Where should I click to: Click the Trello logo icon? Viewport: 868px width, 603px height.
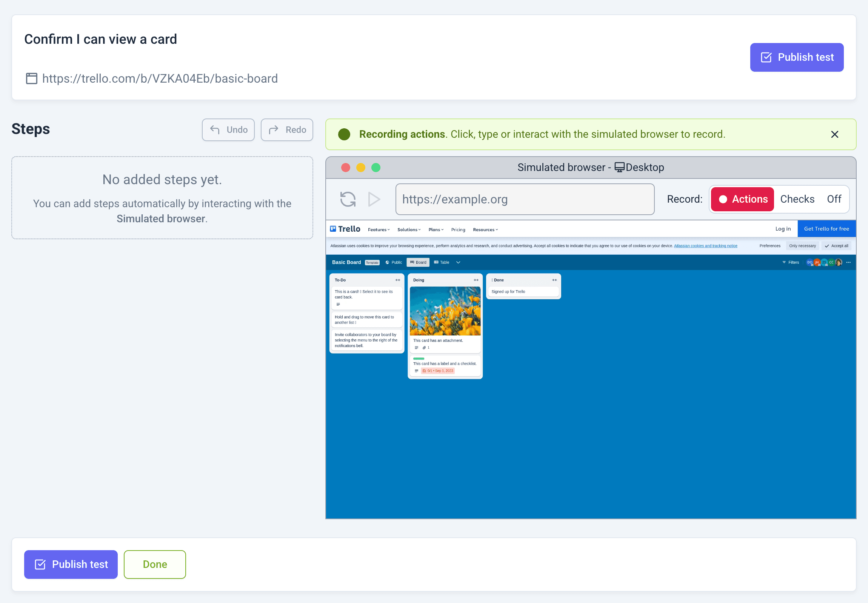[x=334, y=228]
